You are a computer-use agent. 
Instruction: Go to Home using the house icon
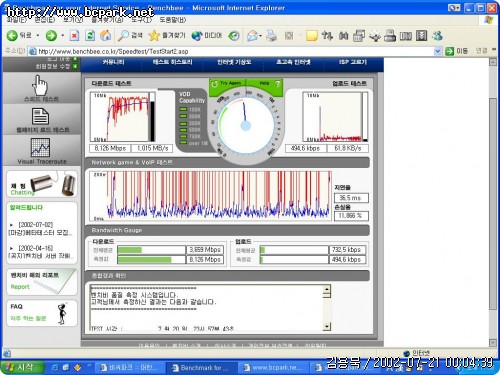pyautogui.click(x=106, y=35)
